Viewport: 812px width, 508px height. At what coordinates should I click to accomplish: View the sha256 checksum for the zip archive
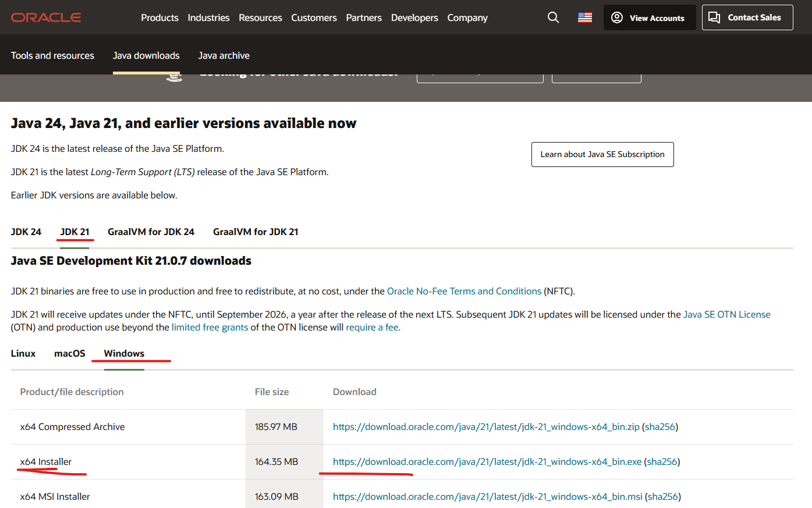pos(661,427)
